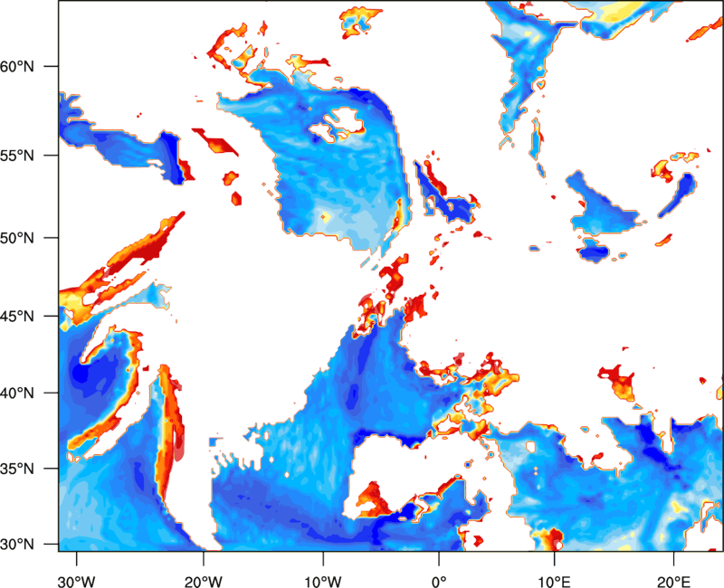724x588 pixels.
Task: Click the 20°W longitude label
Action: tap(204, 582)
